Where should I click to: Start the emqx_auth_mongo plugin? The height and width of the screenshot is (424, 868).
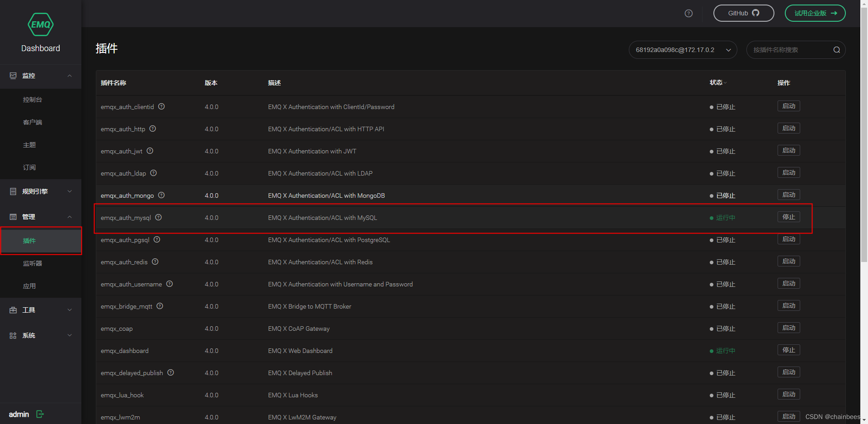(789, 195)
